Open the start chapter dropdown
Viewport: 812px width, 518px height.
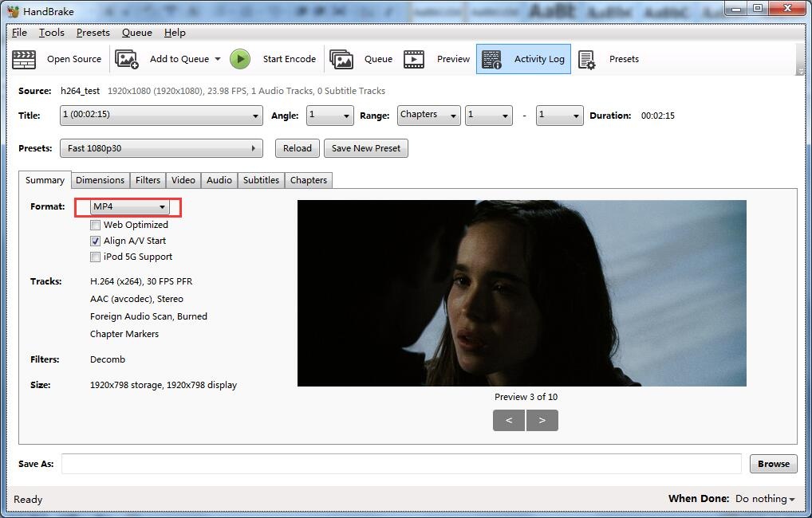pos(489,116)
